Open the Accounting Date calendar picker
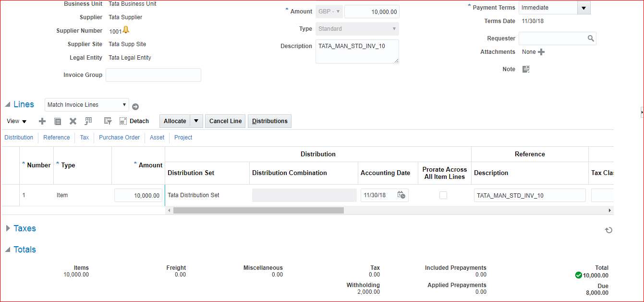 (401, 195)
